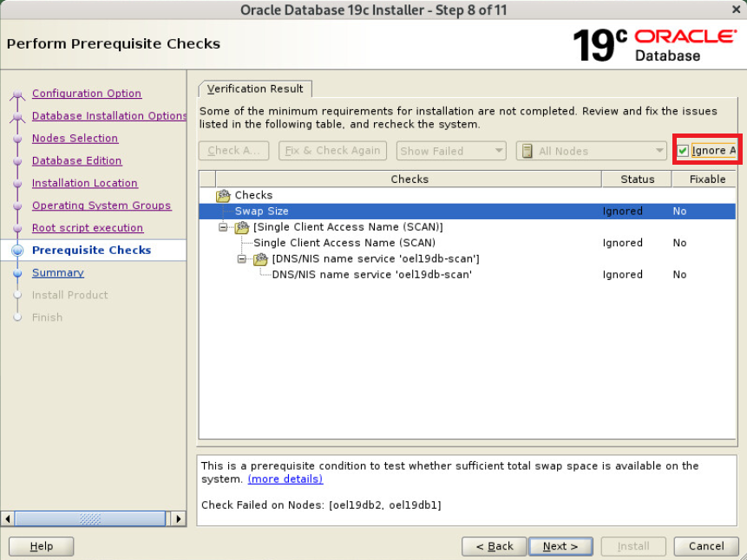
Task: Click the DNS/NIS group folder icon
Action: coord(260,259)
